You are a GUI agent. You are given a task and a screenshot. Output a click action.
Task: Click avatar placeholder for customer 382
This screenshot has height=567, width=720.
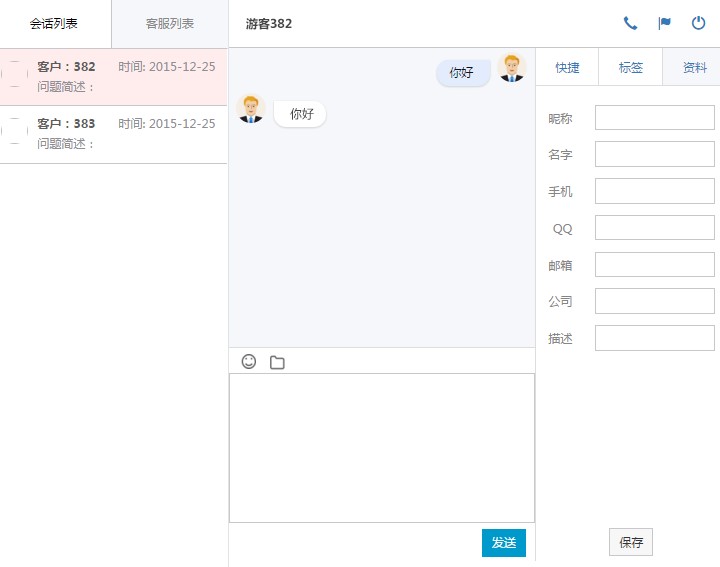pyautogui.click(x=15, y=76)
